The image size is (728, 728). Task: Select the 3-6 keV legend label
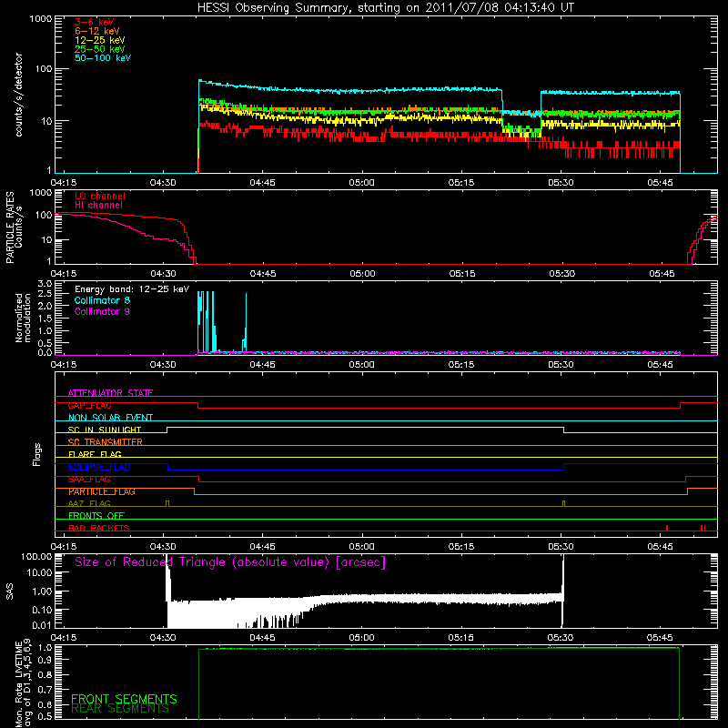pos(95,22)
